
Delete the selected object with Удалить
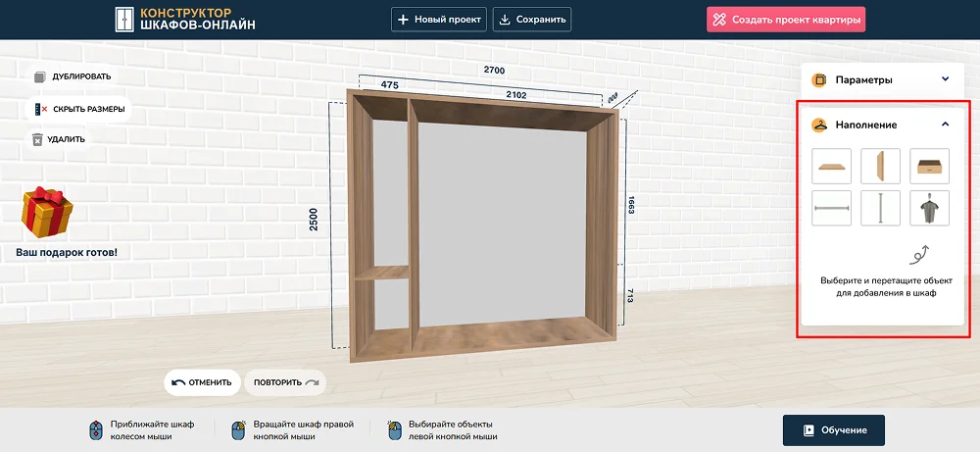coord(59,139)
